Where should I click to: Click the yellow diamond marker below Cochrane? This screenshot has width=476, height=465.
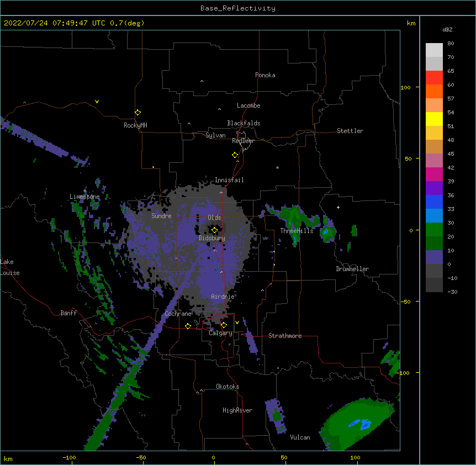click(x=188, y=326)
